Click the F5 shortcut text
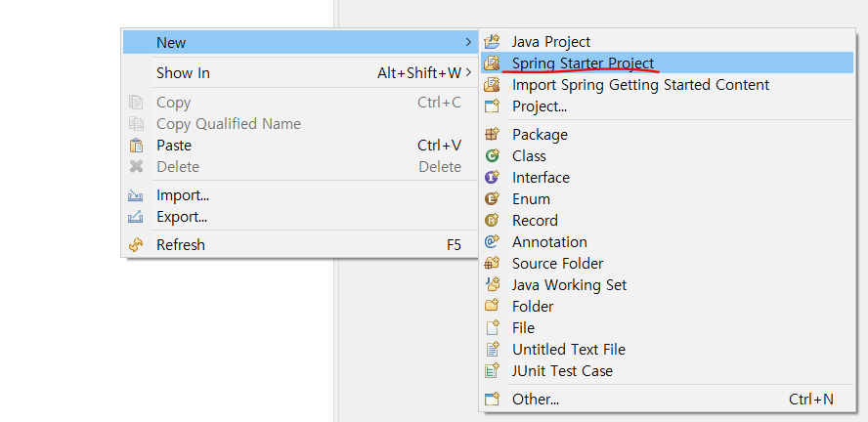 click(454, 244)
